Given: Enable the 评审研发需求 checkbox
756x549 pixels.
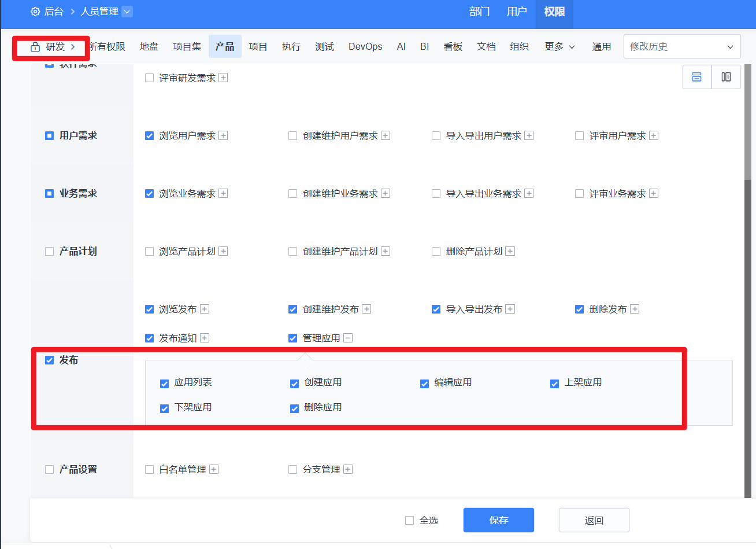Looking at the screenshot, I should pos(149,78).
